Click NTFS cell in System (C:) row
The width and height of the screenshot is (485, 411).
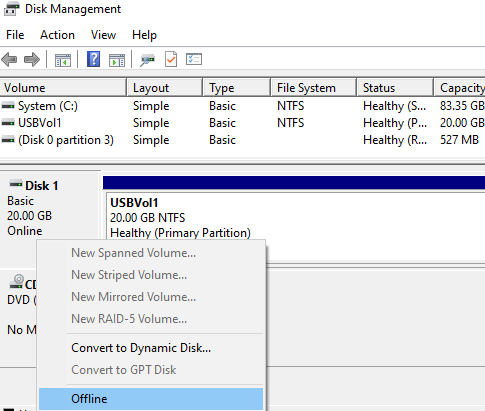tap(291, 106)
